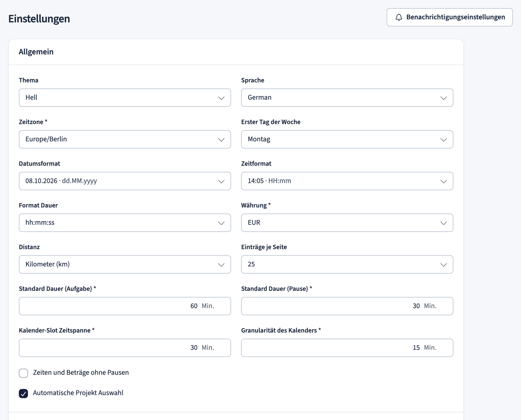Click the Währung field label

coord(256,205)
